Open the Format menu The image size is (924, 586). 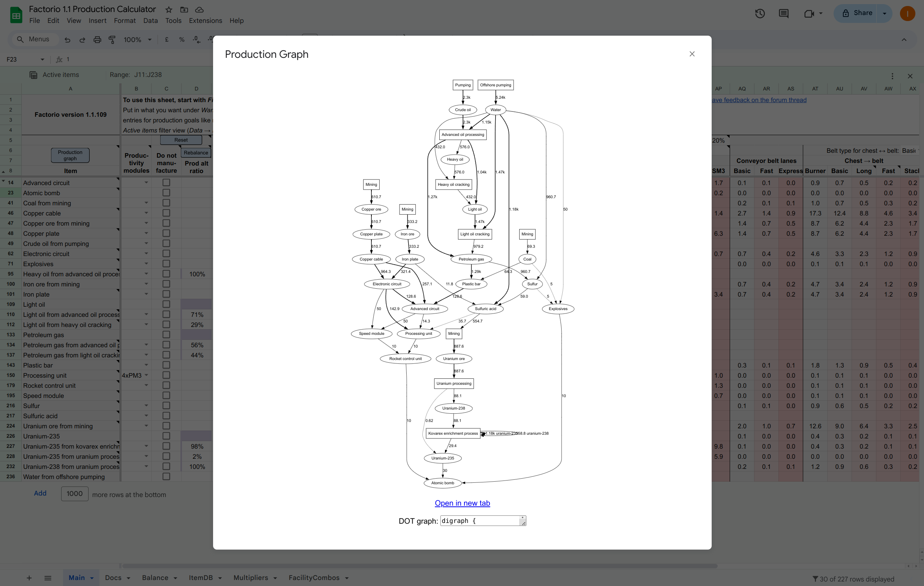tap(125, 21)
